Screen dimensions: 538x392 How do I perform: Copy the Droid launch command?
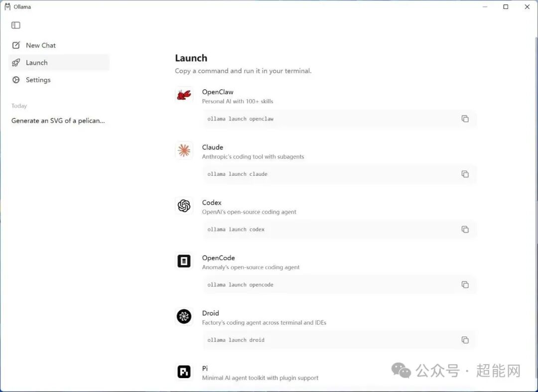[465, 340]
